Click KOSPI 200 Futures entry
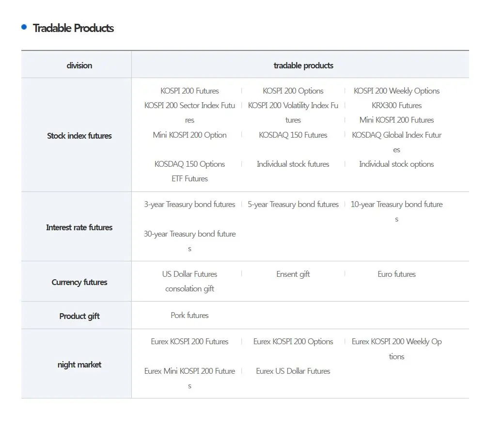 click(189, 91)
